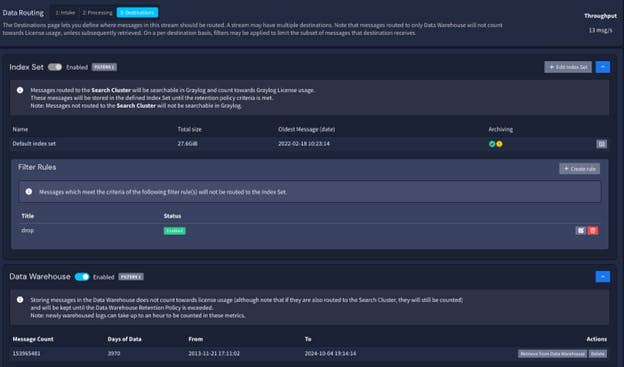Click the Data Routing heading
Screen dimensions: 624x367
23,12
